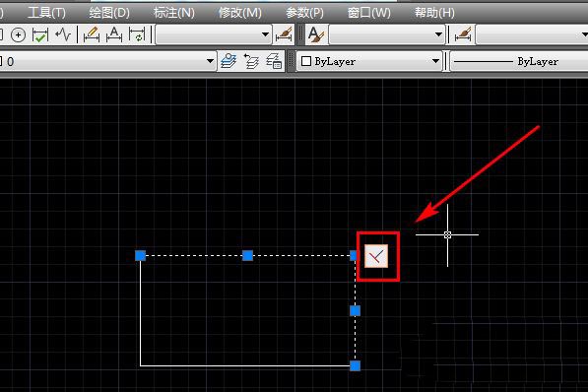This screenshot has width=588, height=392.
Task: Select the center mark circle tool
Action: 18,35
